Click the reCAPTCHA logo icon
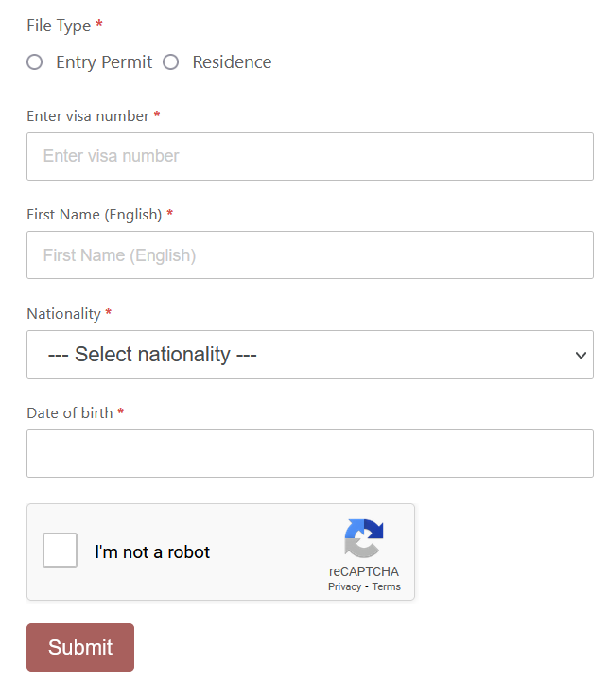 (x=364, y=539)
